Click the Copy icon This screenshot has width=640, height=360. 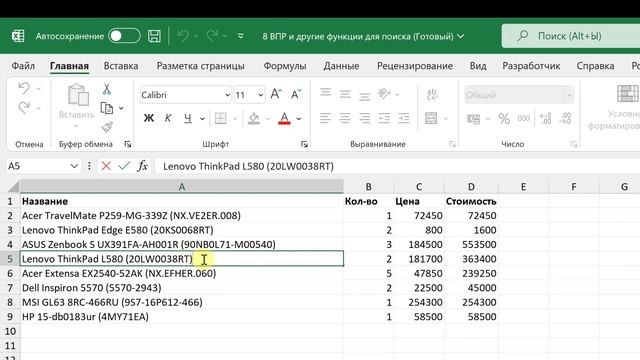(107, 108)
